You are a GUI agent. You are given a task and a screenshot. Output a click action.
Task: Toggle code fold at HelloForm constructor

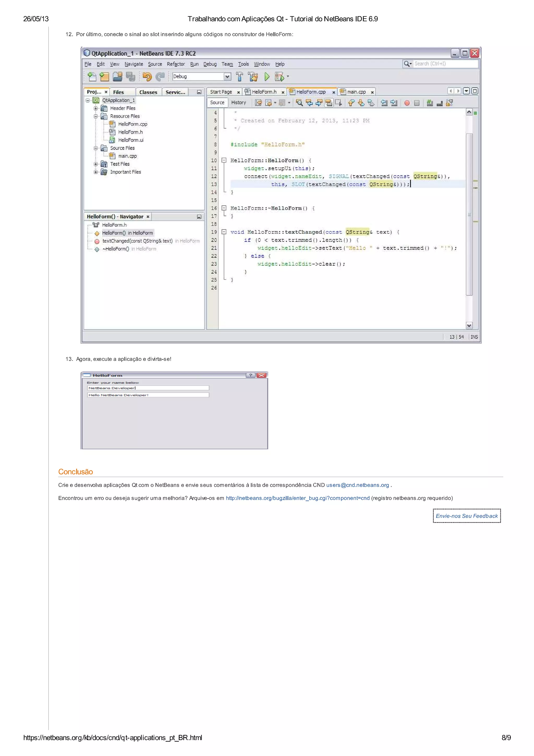click(224, 160)
